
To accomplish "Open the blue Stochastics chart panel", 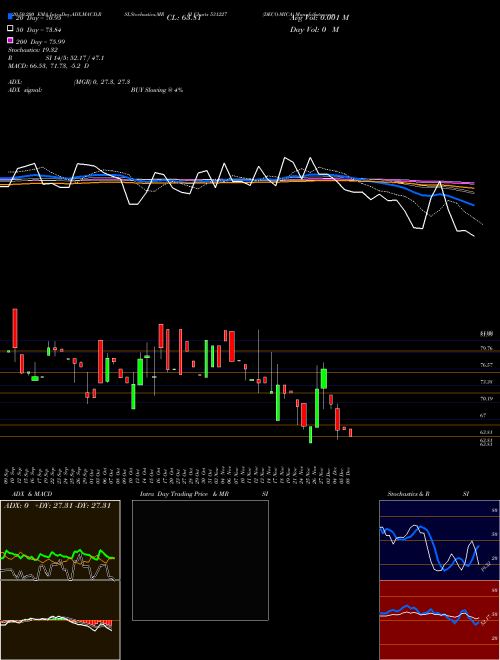I will [439, 540].
